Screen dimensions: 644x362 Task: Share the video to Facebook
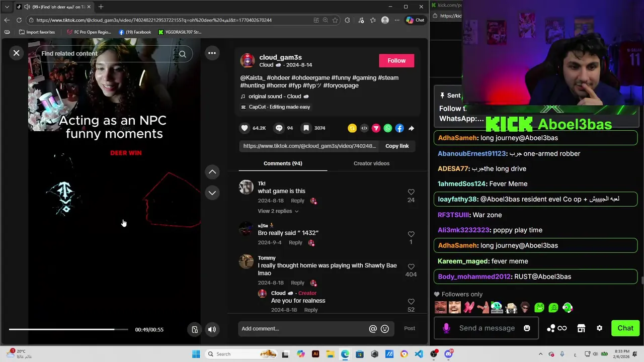pyautogui.click(x=399, y=128)
